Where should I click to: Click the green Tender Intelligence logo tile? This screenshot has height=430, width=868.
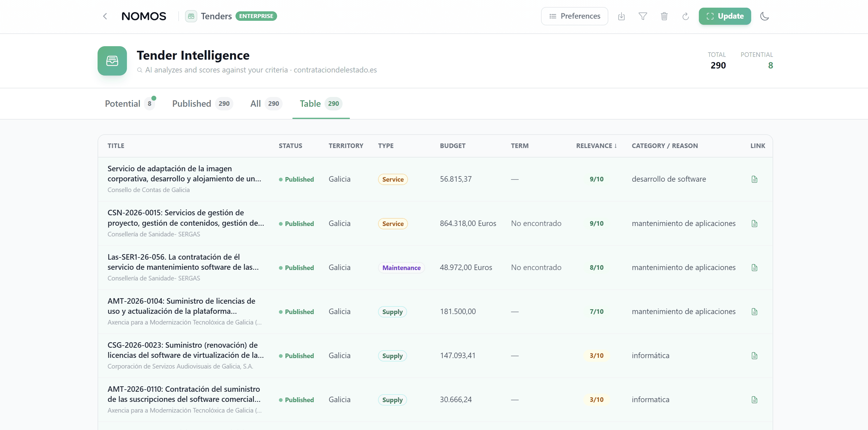tap(112, 61)
